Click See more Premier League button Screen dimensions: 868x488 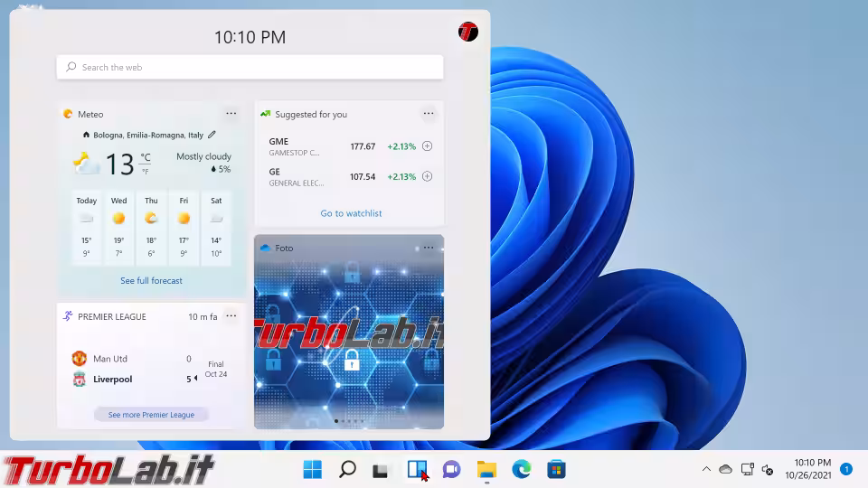[151, 415]
